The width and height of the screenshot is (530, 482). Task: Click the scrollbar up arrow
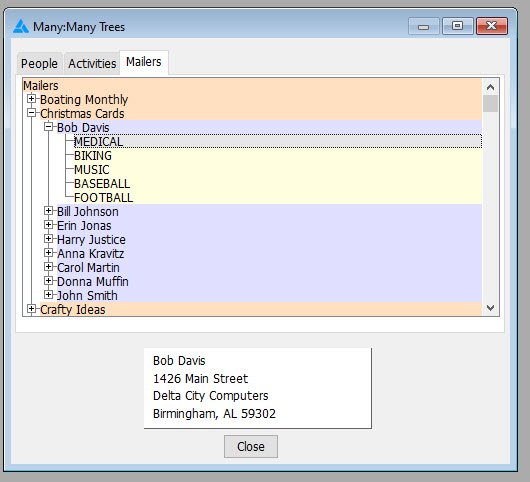pyautogui.click(x=490, y=87)
